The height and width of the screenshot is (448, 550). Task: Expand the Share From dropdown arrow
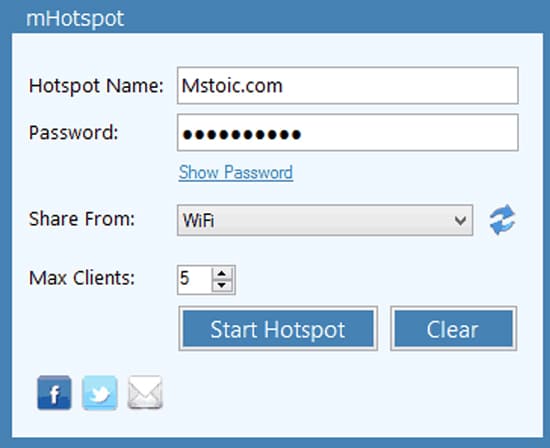(460, 220)
